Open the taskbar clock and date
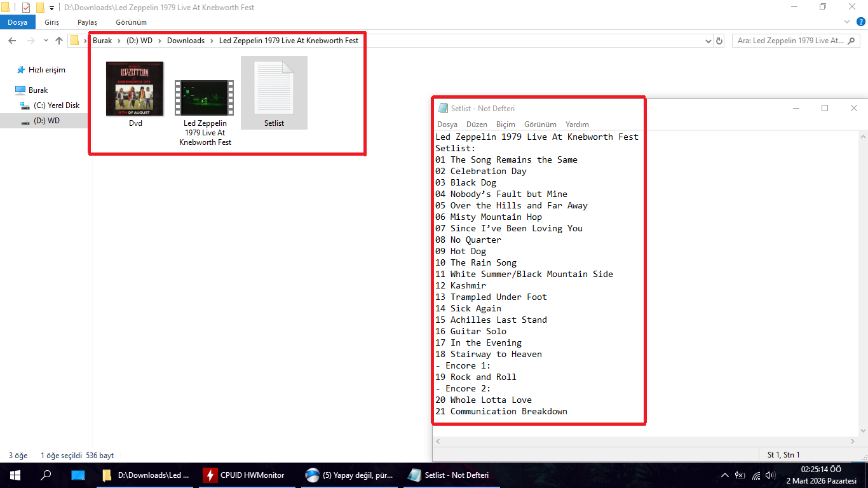This screenshot has width=868, height=488. [x=821, y=475]
